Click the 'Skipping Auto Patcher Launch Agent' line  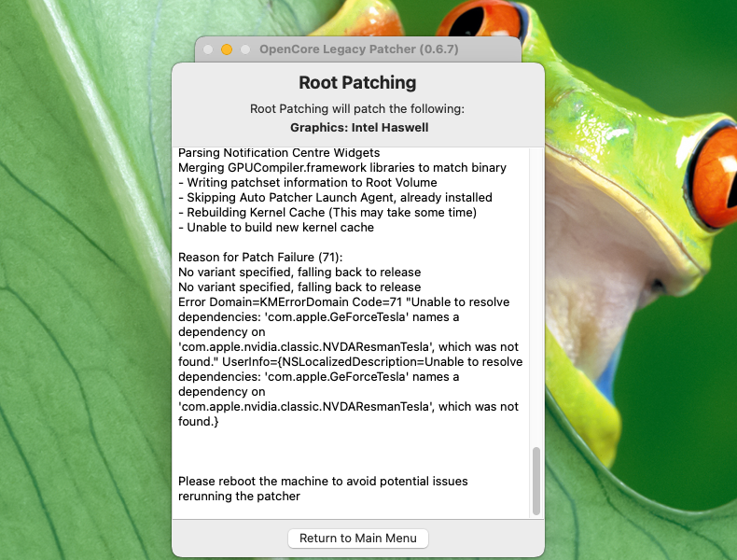click(335, 198)
